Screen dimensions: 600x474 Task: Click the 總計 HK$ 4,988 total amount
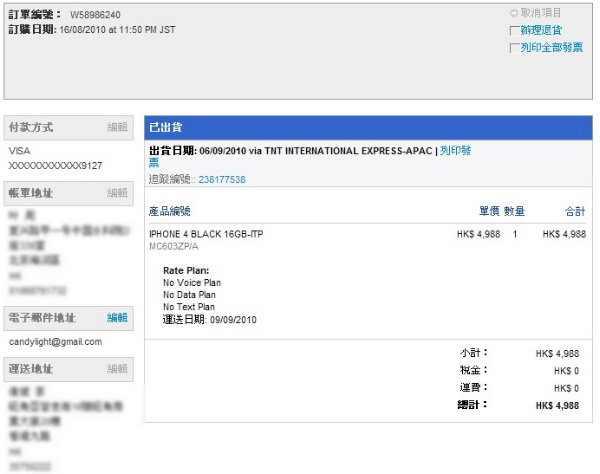tap(557, 406)
